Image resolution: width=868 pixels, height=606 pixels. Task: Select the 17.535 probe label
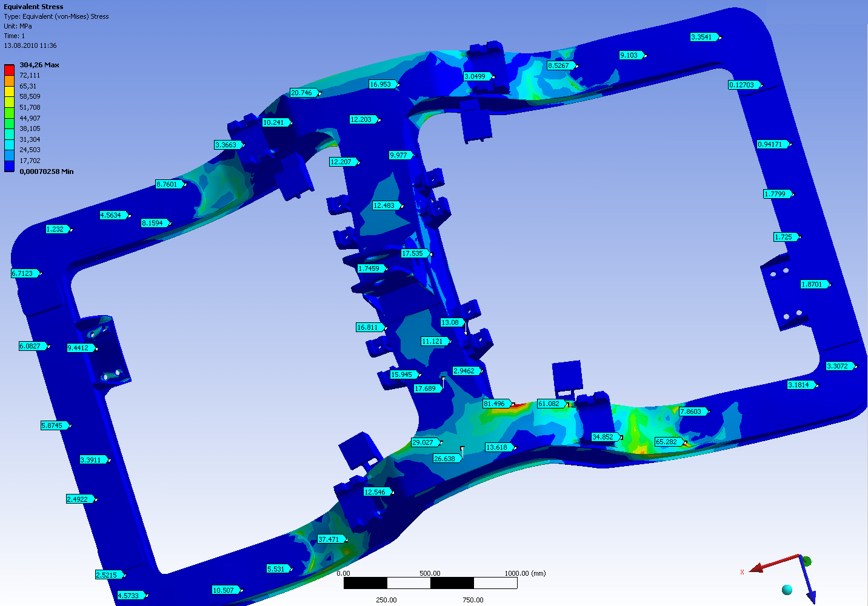pyautogui.click(x=415, y=253)
